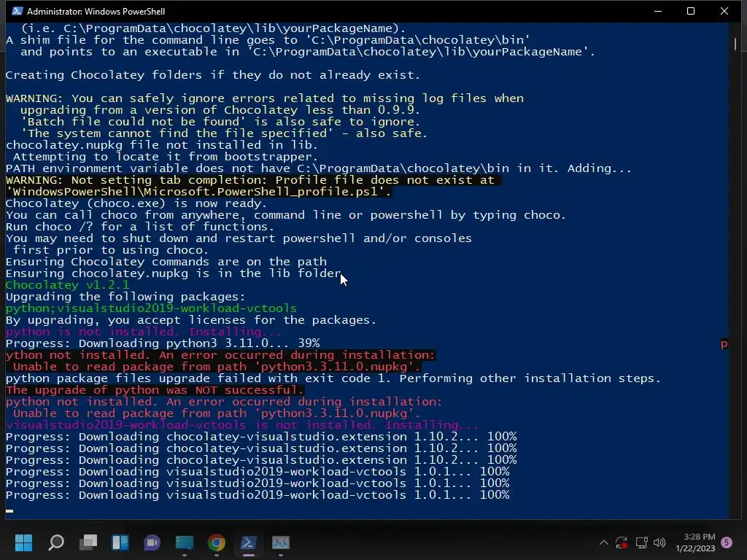
Task: Open the clock and date flyout
Action: [x=695, y=542]
